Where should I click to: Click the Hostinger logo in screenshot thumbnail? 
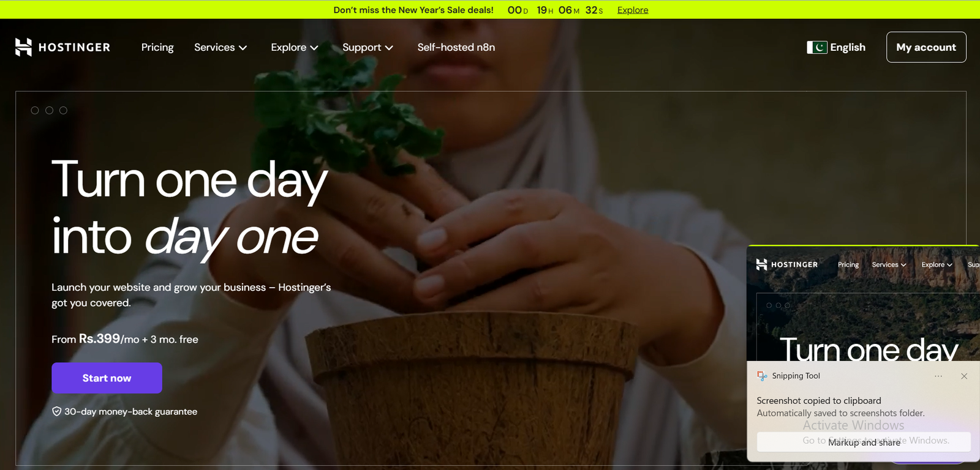click(787, 264)
